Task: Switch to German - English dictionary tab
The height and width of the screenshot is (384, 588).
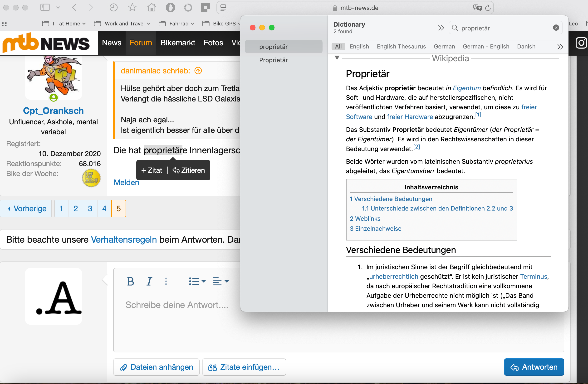Action: pos(486,46)
